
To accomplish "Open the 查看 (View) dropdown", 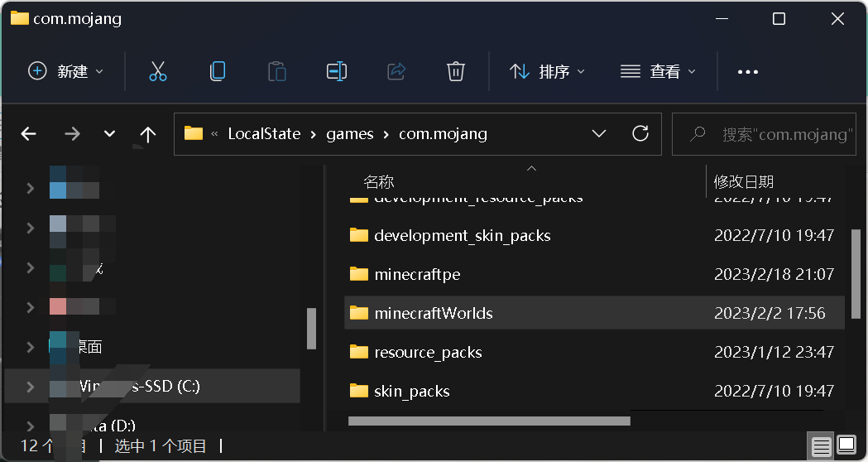I will click(658, 71).
